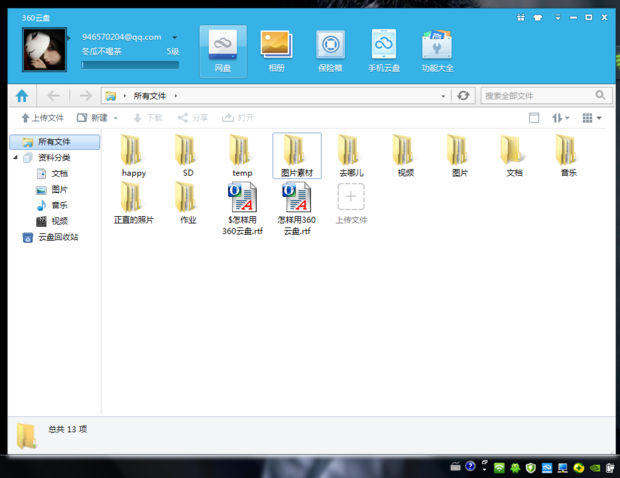620x478 pixels.
Task: Open the address bar history dropdown
Action: (x=443, y=96)
